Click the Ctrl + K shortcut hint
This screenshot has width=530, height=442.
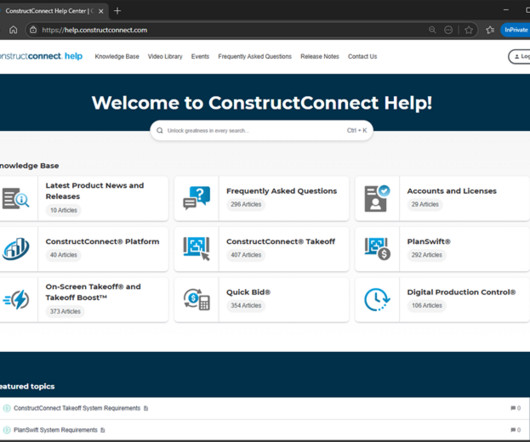click(357, 130)
